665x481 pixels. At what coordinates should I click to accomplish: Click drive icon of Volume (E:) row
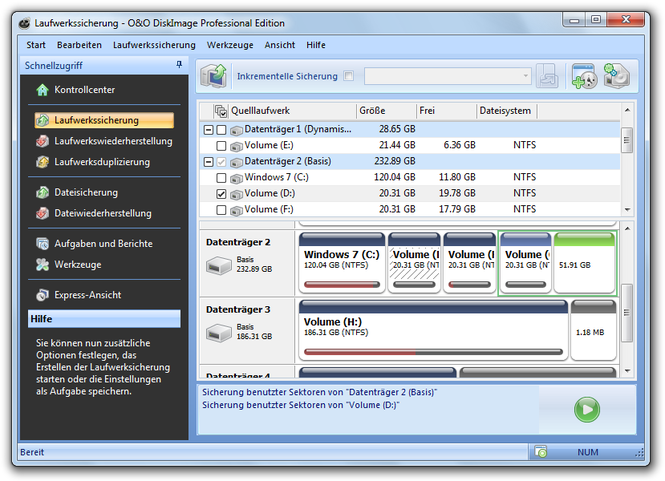(x=236, y=146)
